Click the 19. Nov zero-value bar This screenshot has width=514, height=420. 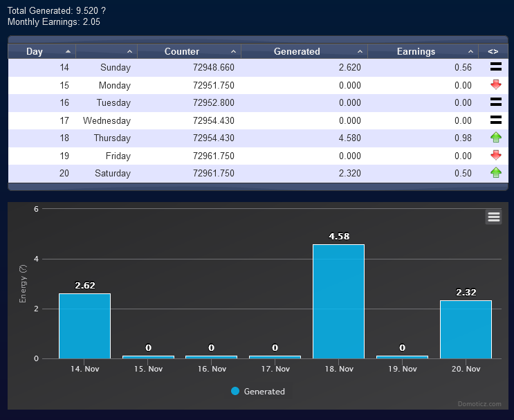(402, 357)
